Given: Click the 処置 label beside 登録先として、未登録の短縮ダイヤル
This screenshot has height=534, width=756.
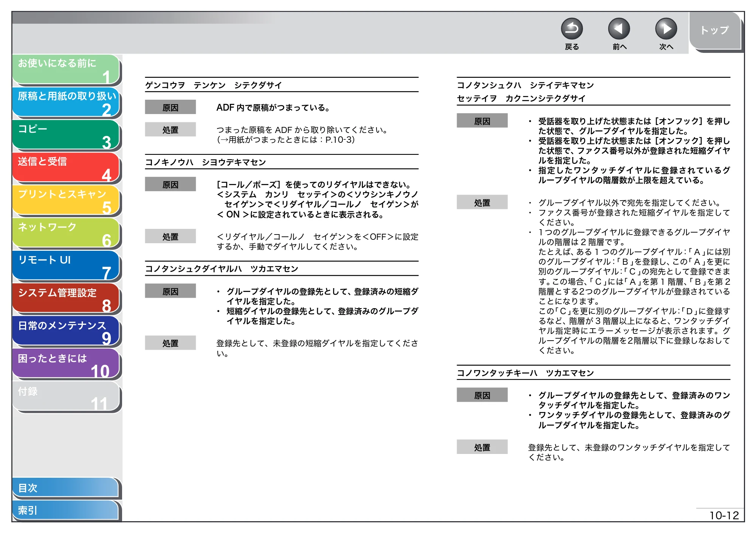Looking at the screenshot, I should point(170,343).
